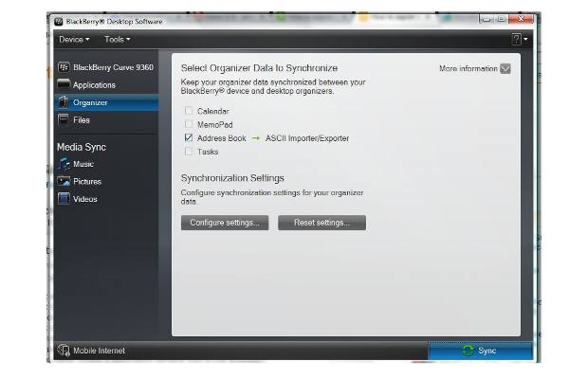The width and height of the screenshot is (588, 379).
Task: Click the Videos film icon
Action: coord(64,198)
